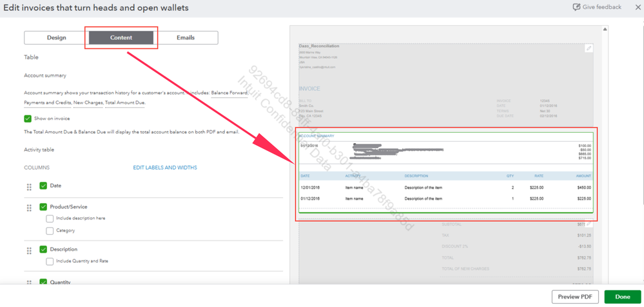The image size is (644, 307).
Task: Grab the Product/Service row drag handle
Action: [29, 208]
